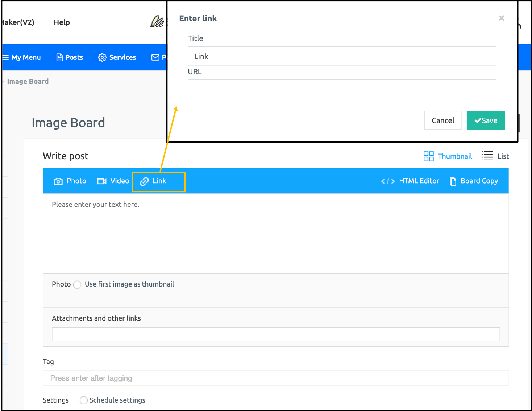This screenshot has width=532, height=411.
Task: Click the Attachments and other links field
Action: [275, 334]
